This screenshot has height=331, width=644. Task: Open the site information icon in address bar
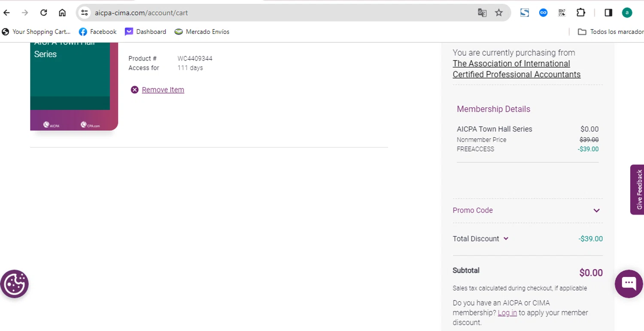tap(85, 13)
